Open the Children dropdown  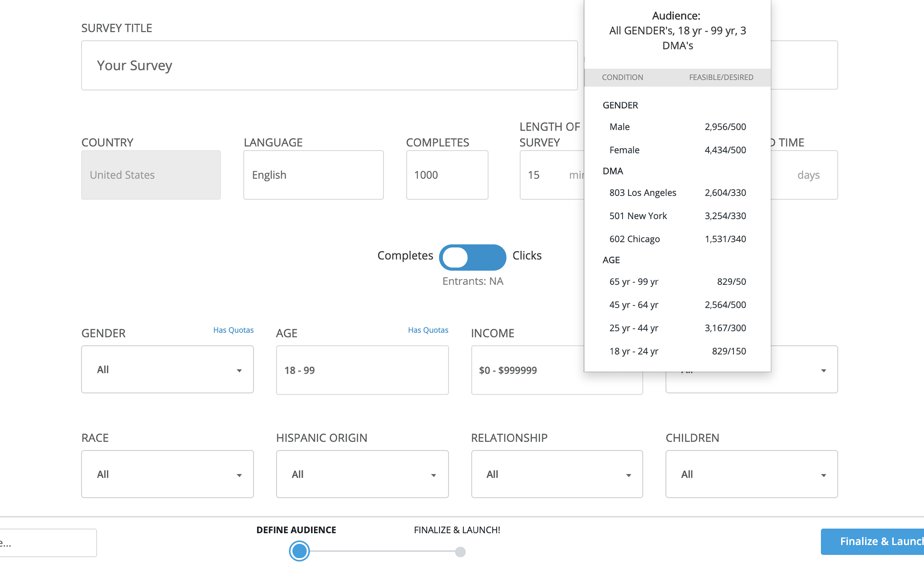[x=751, y=474]
